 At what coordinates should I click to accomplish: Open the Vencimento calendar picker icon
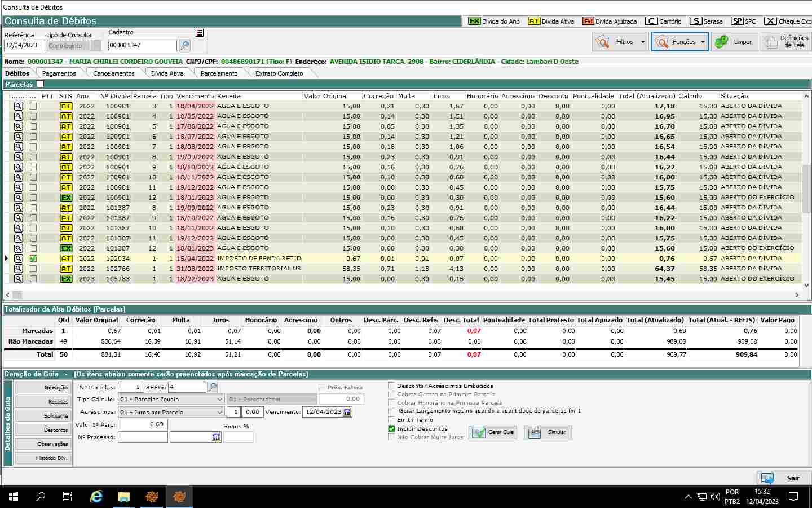click(347, 412)
